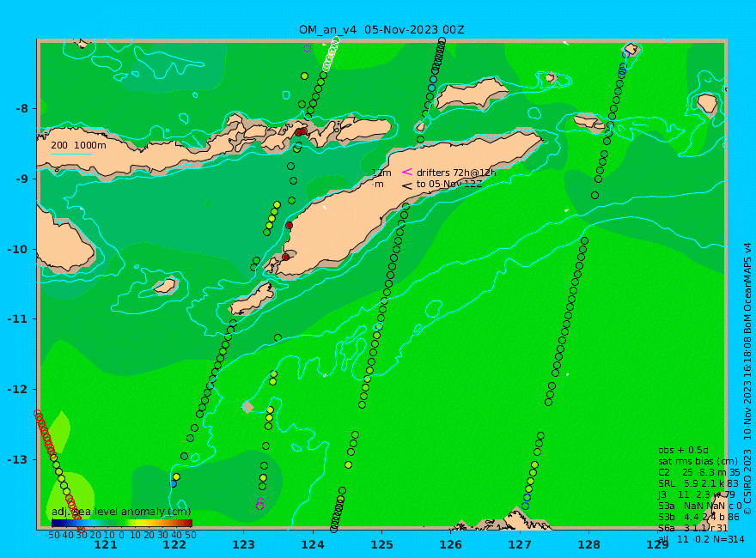Click the colorbar tick label 0

click(121, 535)
